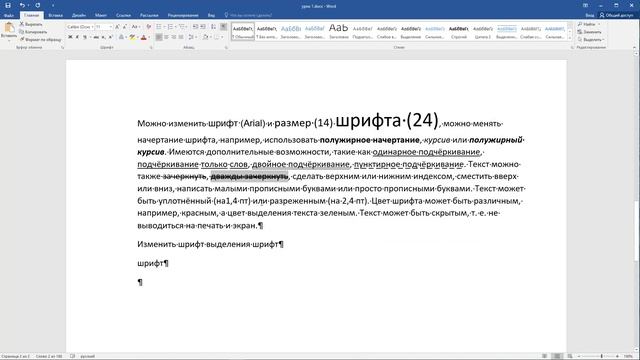Paste clipboard content with Вставить

point(9,31)
